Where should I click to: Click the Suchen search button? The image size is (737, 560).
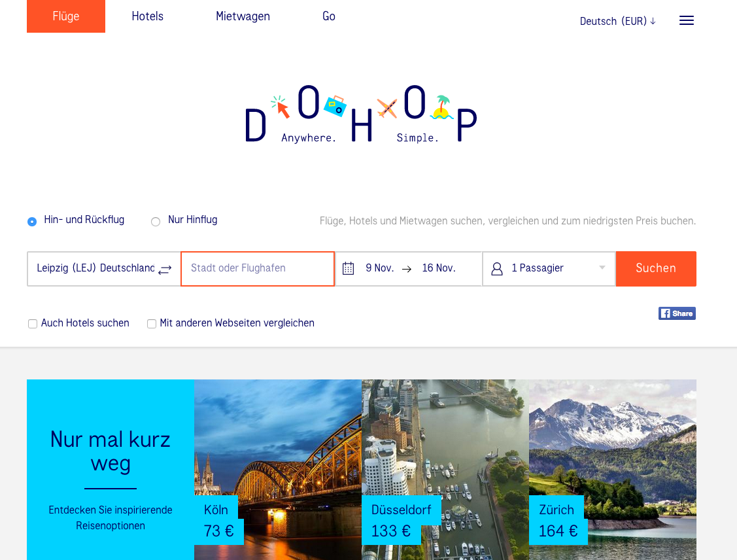click(x=656, y=268)
